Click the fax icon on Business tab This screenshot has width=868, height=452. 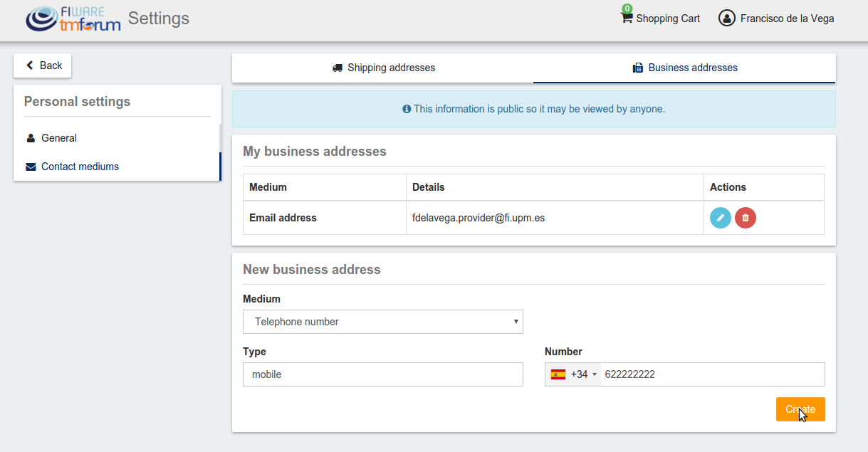pyautogui.click(x=638, y=68)
